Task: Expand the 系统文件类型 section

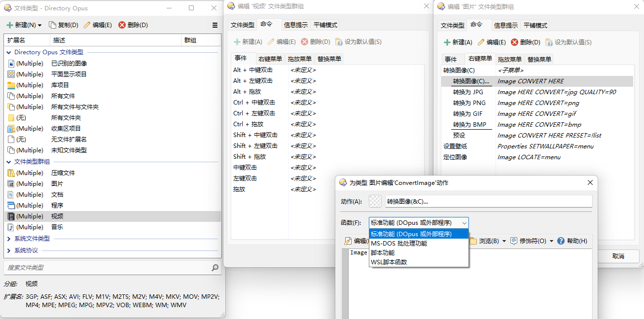Action: 9,239
